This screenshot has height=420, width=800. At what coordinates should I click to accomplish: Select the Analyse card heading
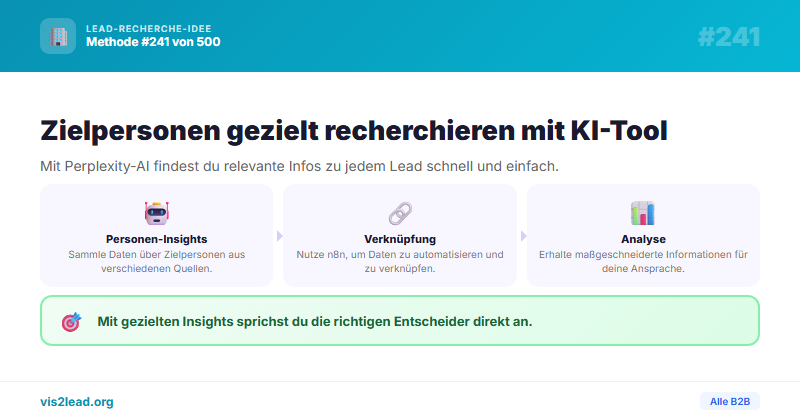click(643, 239)
